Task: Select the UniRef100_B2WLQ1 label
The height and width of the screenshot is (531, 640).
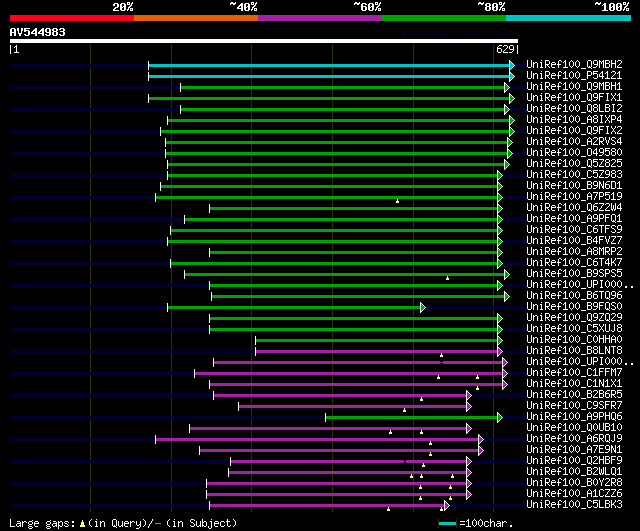Action: [x=574, y=472]
